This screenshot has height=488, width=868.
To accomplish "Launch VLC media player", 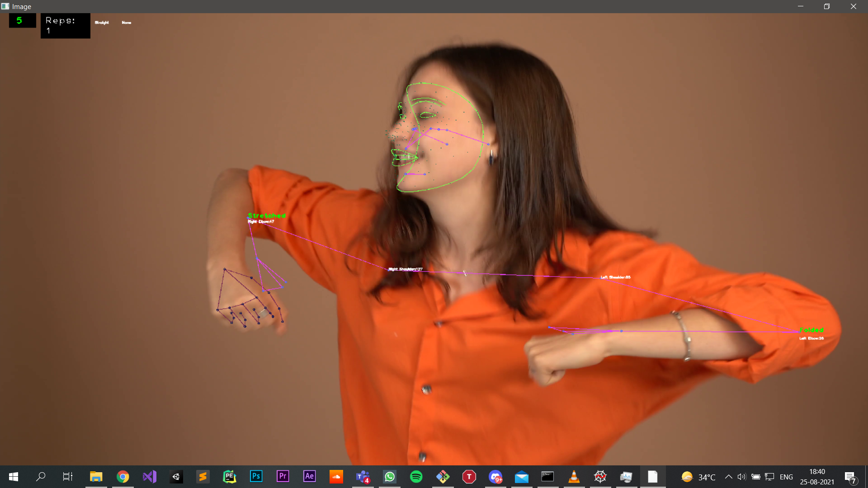I will click(x=573, y=476).
